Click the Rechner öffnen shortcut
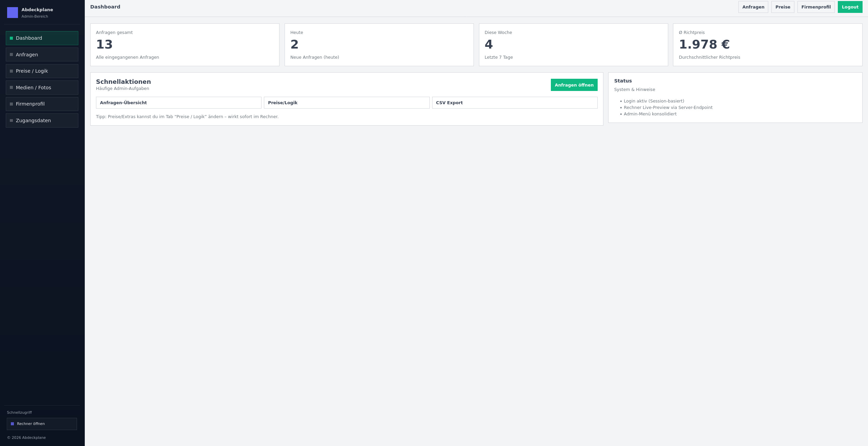The image size is (868, 446). click(42, 424)
